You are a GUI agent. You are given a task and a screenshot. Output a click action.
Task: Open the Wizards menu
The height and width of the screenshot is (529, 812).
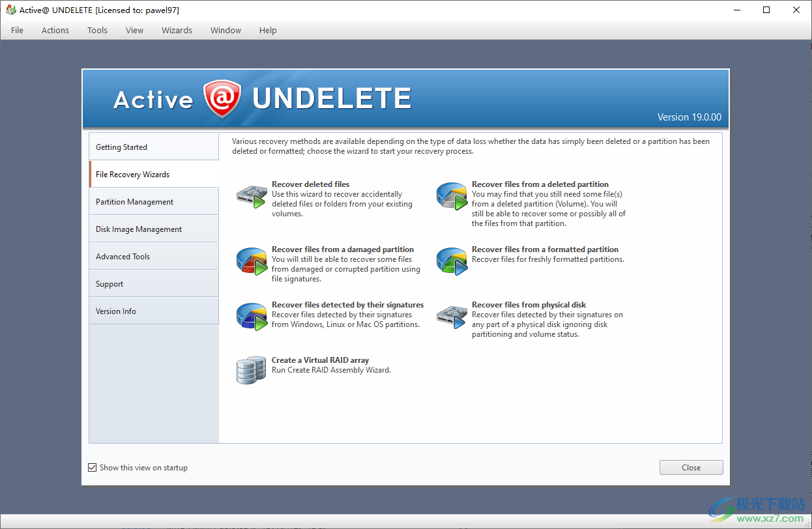pyautogui.click(x=177, y=30)
